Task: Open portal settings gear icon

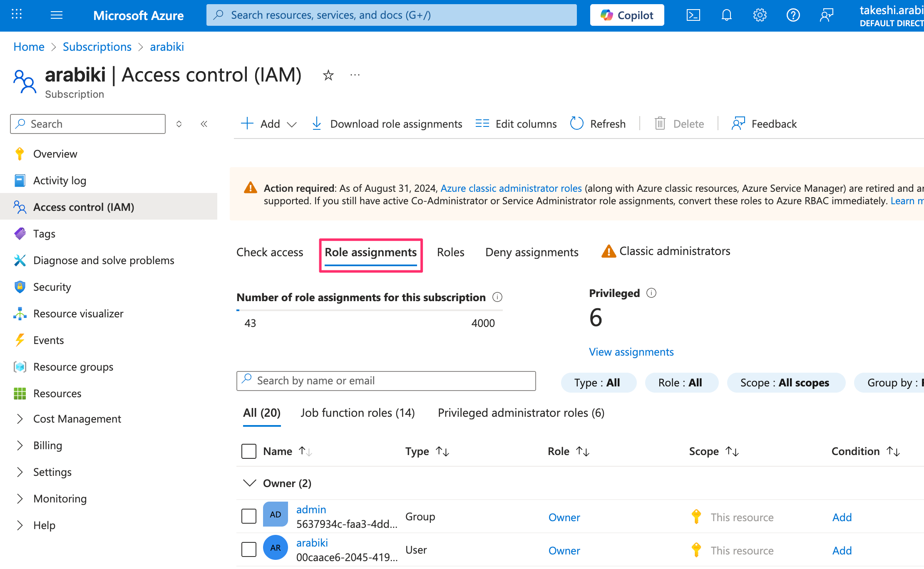Action: (760, 15)
